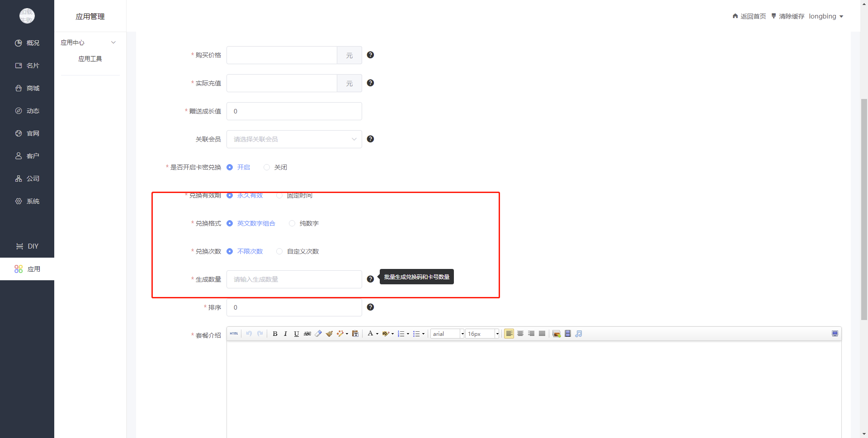Toggle editor fullscreen mode icon
The height and width of the screenshot is (438, 868).
[835, 334]
